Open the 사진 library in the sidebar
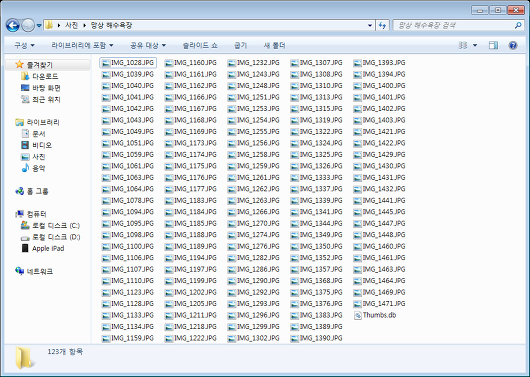 pyautogui.click(x=39, y=157)
